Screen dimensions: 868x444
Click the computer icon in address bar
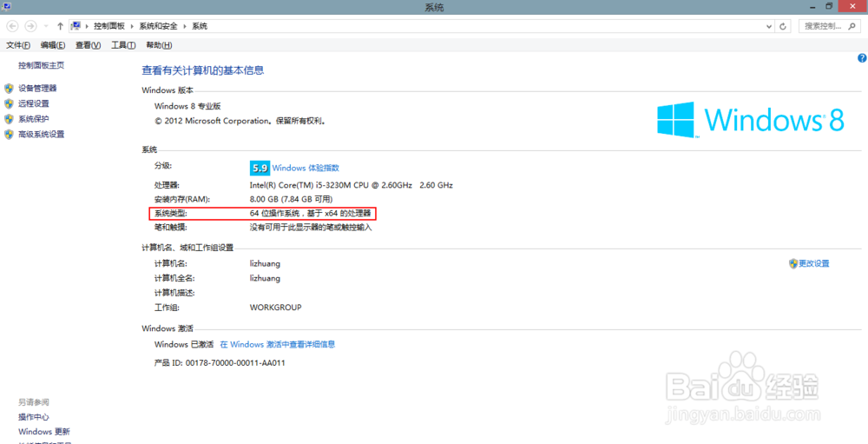(x=76, y=26)
